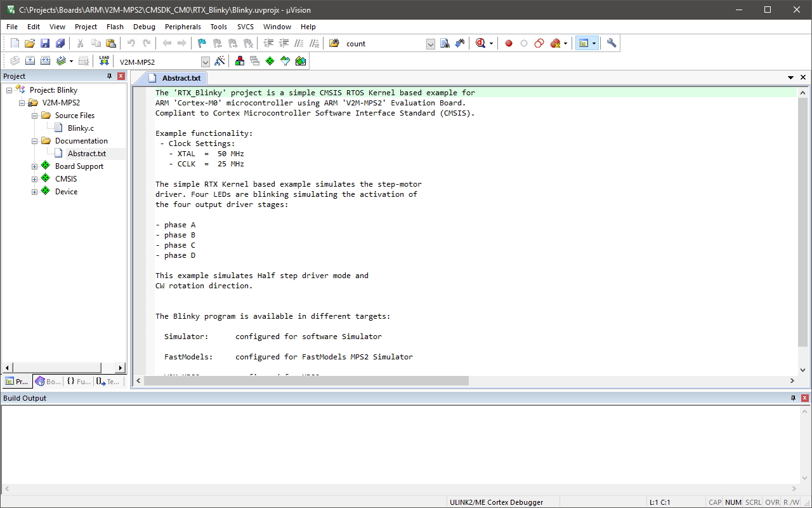Toggle pin on the Project panel
This screenshot has width=812, height=508.
109,76
